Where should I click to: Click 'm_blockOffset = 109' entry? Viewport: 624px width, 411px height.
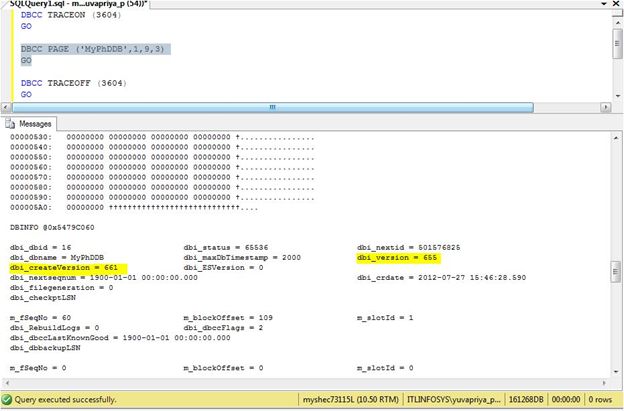(228, 318)
